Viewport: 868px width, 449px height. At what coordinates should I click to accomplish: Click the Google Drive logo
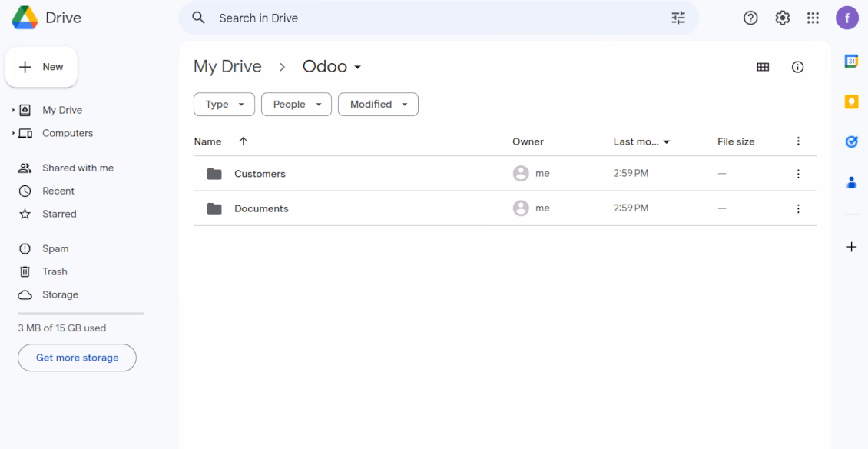coord(25,18)
